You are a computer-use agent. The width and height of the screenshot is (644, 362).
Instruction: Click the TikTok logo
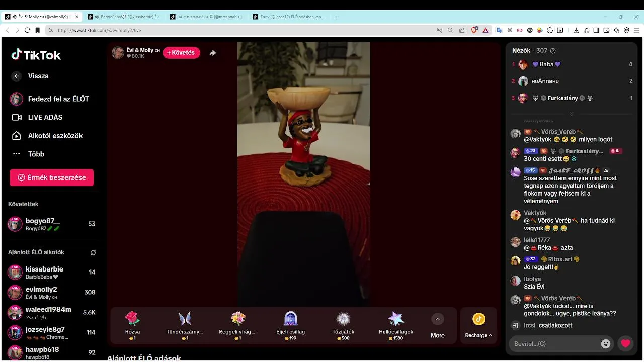tap(36, 55)
